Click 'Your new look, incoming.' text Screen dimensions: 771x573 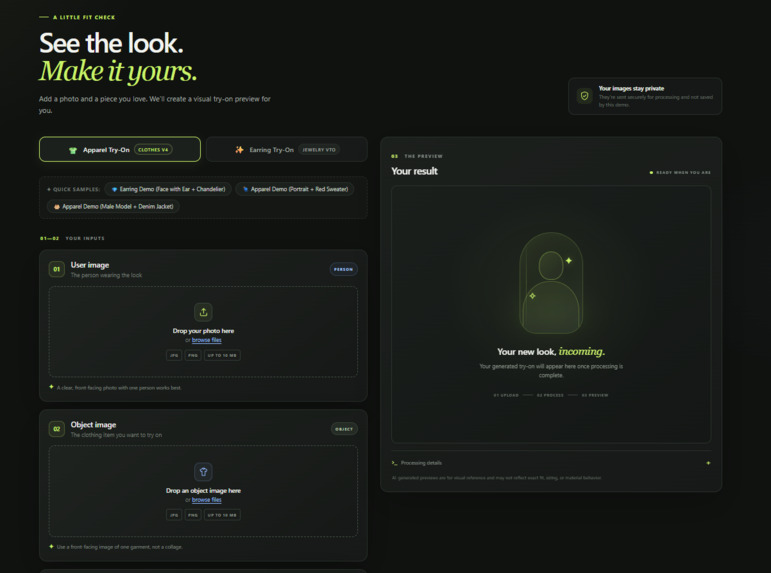551,352
